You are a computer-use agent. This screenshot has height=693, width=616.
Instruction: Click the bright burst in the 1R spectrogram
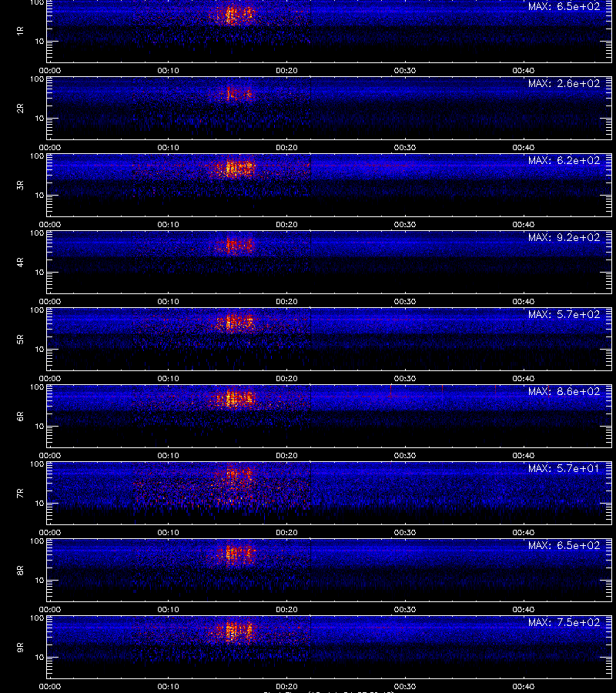(234, 14)
